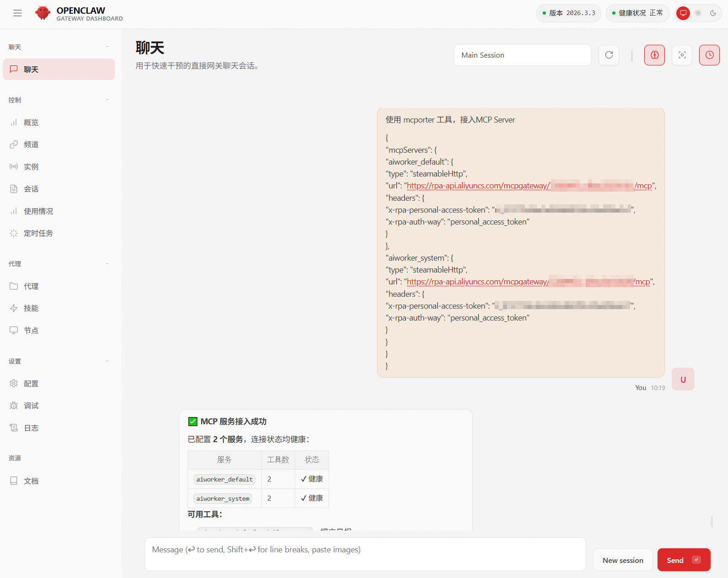Image resolution: width=728 pixels, height=578 pixels.
Task: Toggle focus mode frame icon
Action: tap(682, 55)
